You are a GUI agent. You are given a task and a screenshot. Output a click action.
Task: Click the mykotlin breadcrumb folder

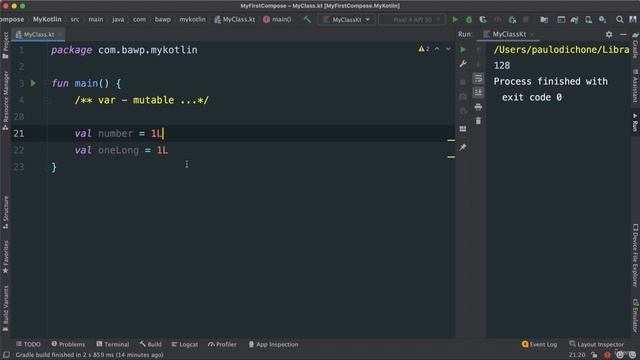click(192, 19)
